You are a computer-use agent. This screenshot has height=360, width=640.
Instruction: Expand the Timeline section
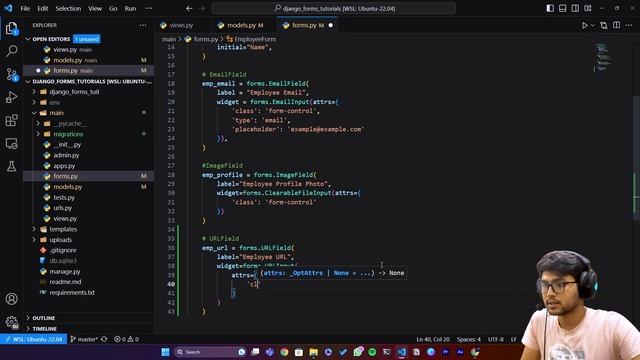click(x=44, y=329)
